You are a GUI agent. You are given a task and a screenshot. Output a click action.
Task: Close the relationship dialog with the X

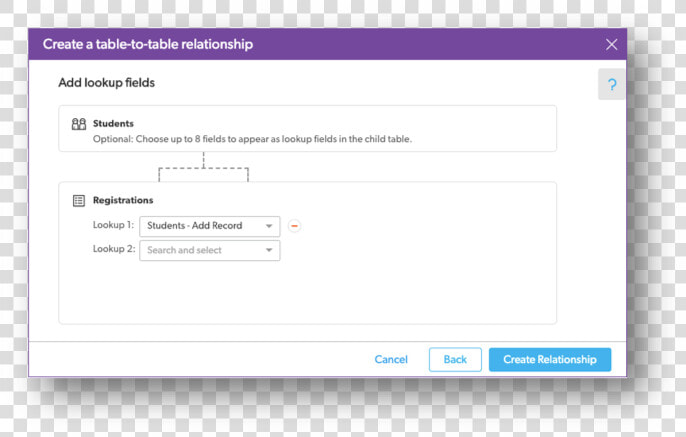pos(612,44)
